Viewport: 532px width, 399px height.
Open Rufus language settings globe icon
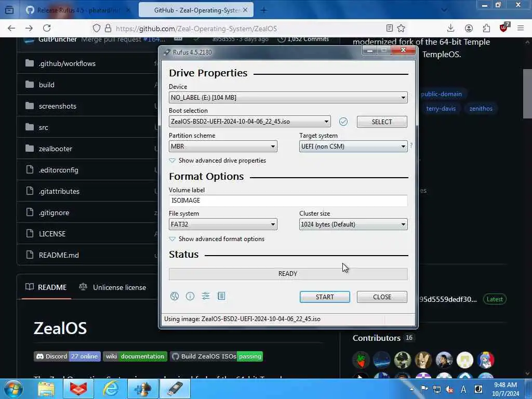[x=175, y=296]
